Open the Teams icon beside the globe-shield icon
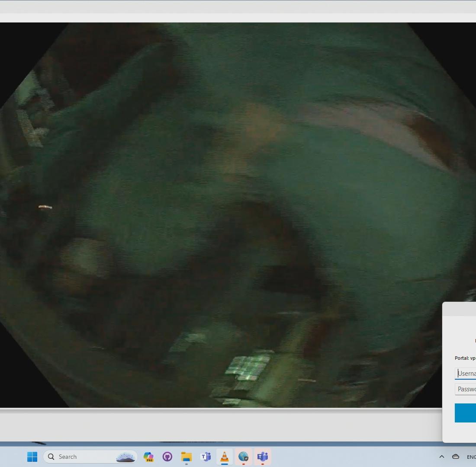 coord(262,457)
